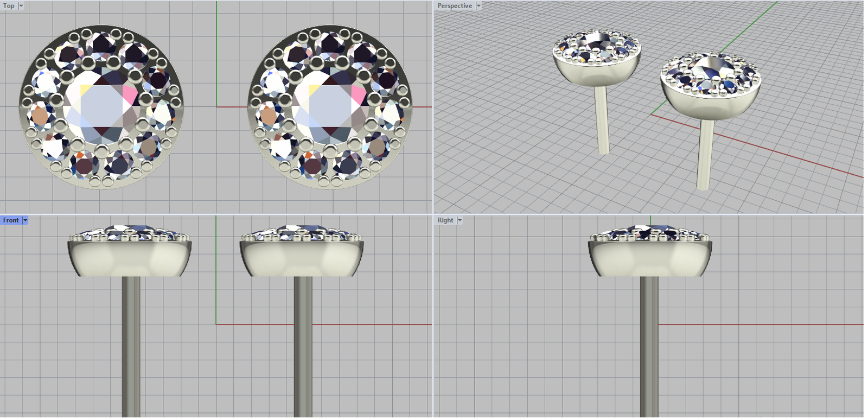
Task: Select the Right viewport title label
Action: 445,220
